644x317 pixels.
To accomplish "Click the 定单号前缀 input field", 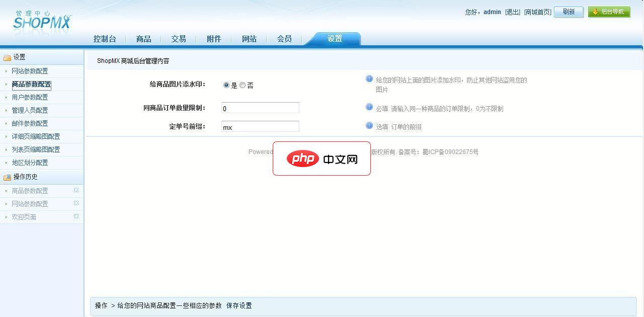I will point(260,127).
